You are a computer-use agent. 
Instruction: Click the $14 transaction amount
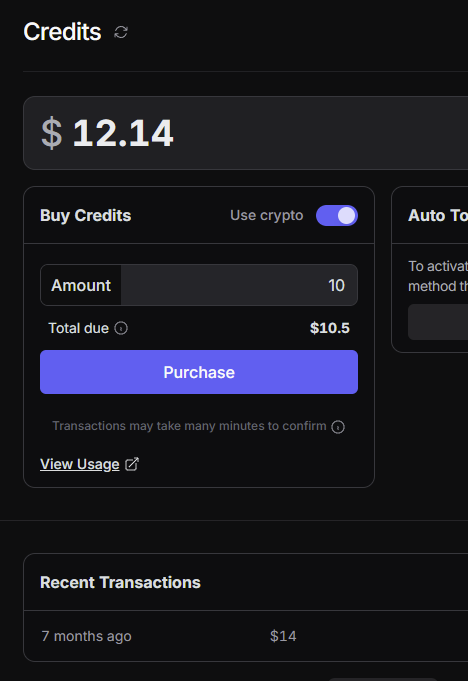(283, 636)
